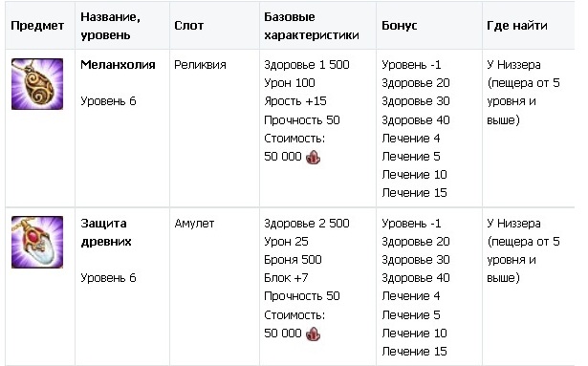
Task: Click the item name Меланхолия
Action: coord(118,64)
